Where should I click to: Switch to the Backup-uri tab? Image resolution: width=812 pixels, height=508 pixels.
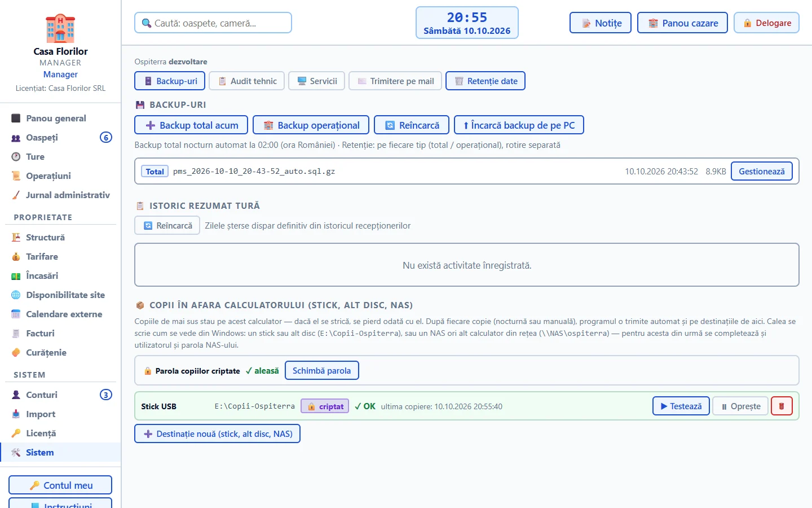click(x=170, y=81)
